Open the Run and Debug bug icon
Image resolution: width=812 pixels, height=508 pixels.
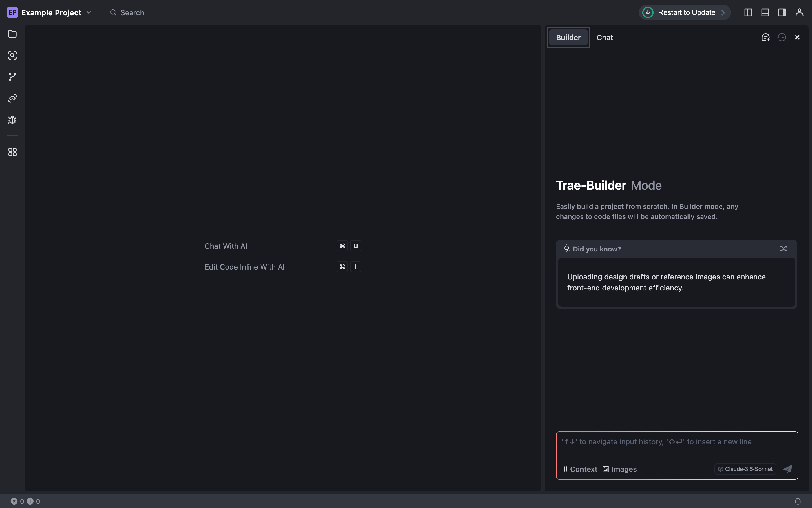pos(12,120)
